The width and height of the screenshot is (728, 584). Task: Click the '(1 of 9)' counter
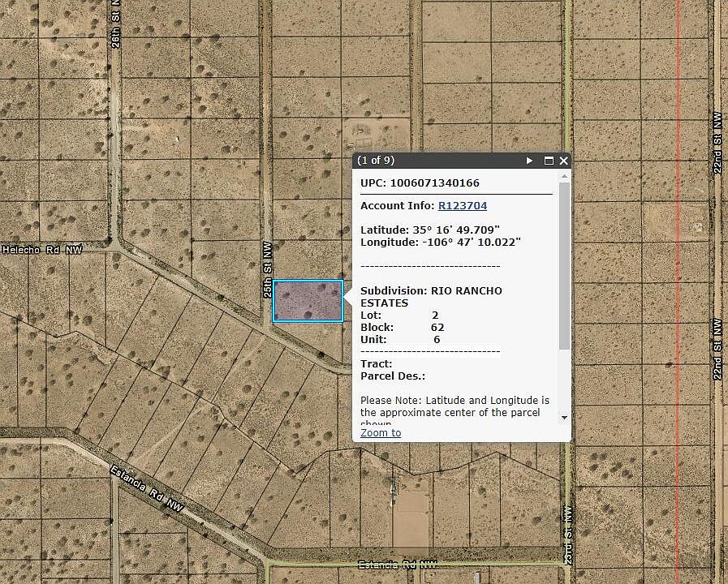376,161
